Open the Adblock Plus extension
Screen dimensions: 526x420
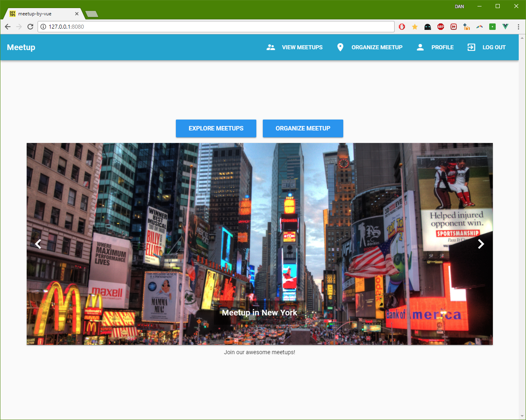point(441,27)
